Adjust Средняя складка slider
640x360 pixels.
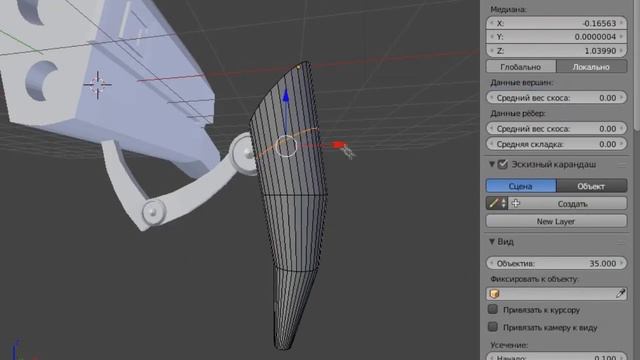556,144
